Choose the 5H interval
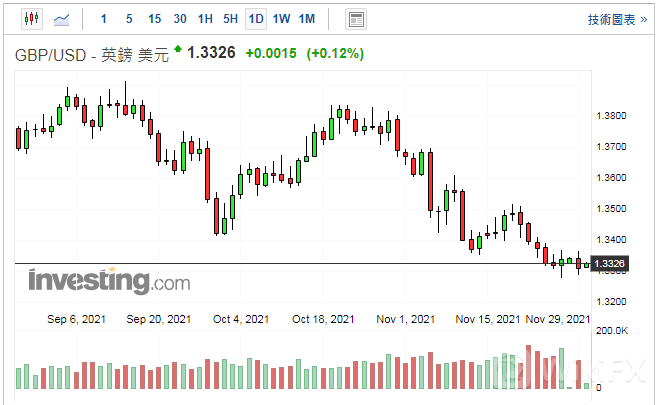 coord(230,19)
